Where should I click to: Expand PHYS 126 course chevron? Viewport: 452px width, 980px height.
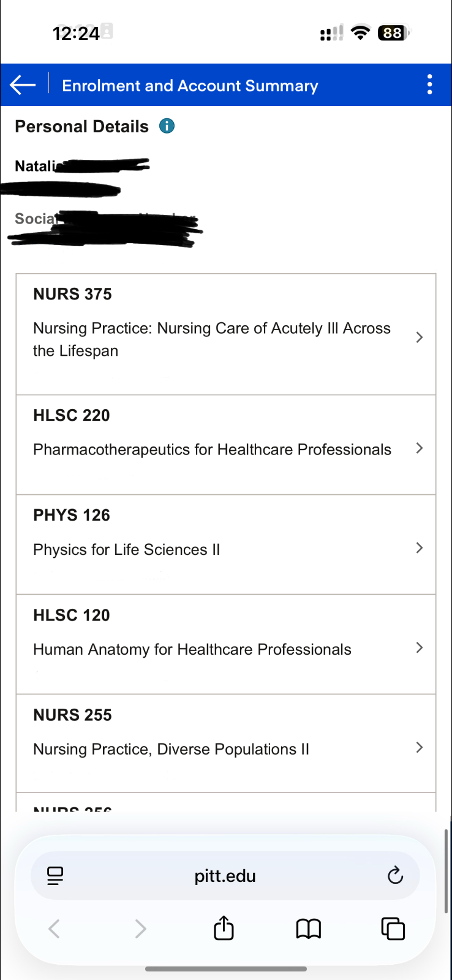coord(420,548)
